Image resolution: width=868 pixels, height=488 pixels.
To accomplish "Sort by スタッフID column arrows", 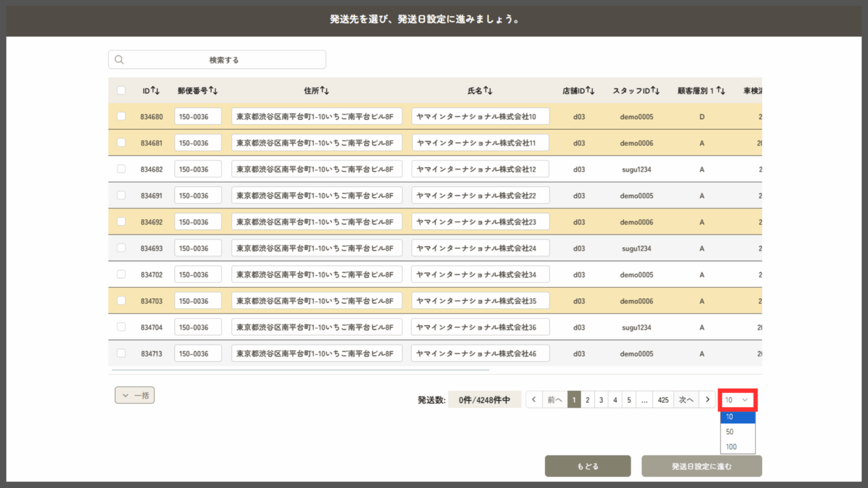I will point(655,91).
